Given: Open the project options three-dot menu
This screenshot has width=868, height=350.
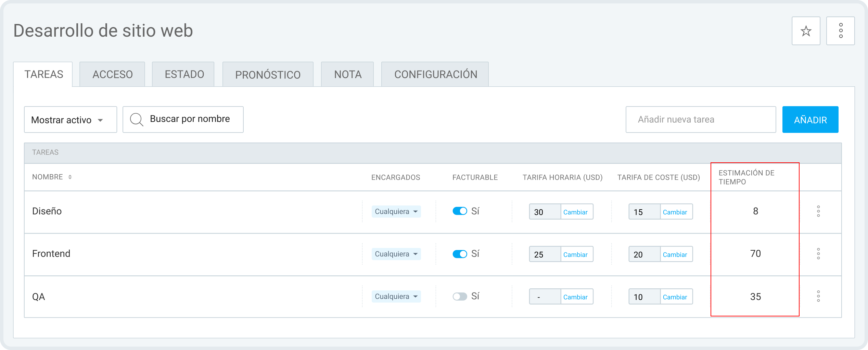Looking at the screenshot, I should click(841, 31).
